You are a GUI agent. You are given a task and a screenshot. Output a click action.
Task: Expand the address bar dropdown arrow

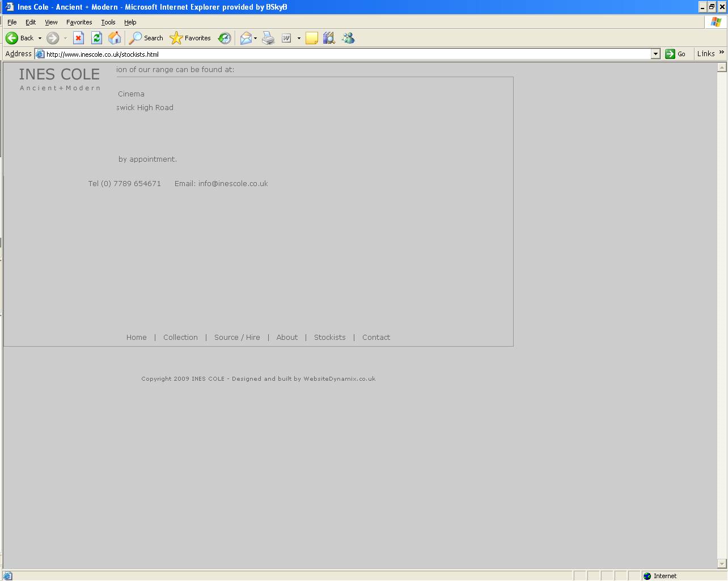pyautogui.click(x=655, y=54)
